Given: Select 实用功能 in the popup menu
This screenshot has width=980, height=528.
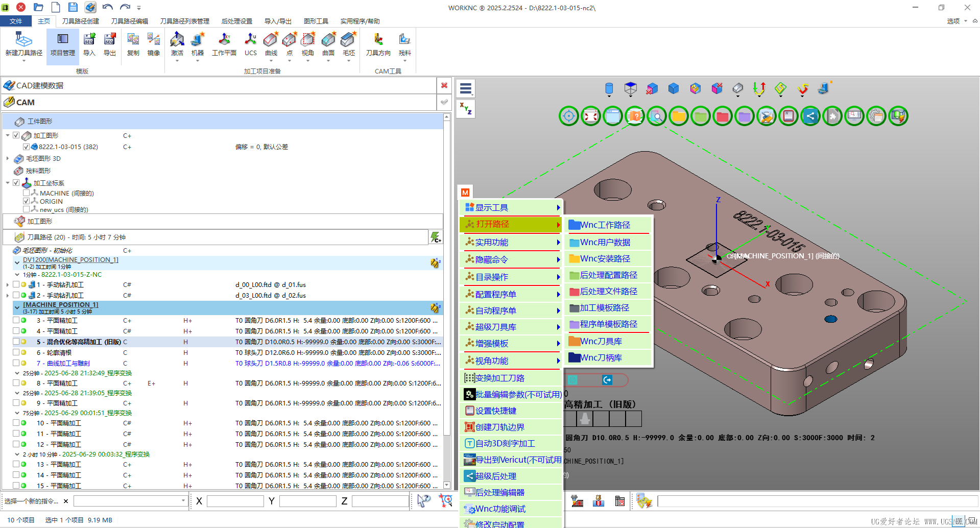Looking at the screenshot, I should (x=511, y=242).
